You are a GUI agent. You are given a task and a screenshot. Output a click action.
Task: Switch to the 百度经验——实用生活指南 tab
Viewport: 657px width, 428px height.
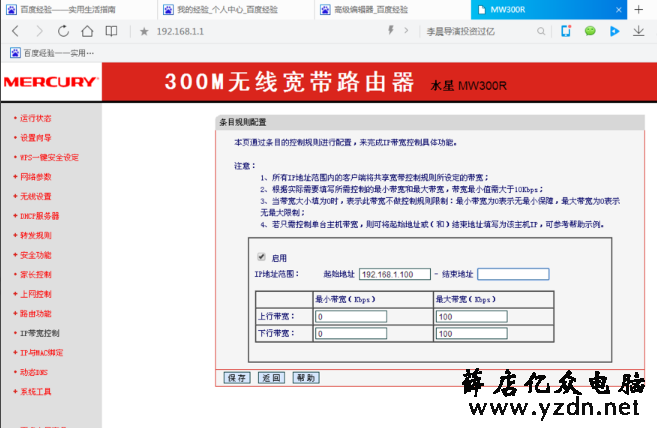pos(79,10)
